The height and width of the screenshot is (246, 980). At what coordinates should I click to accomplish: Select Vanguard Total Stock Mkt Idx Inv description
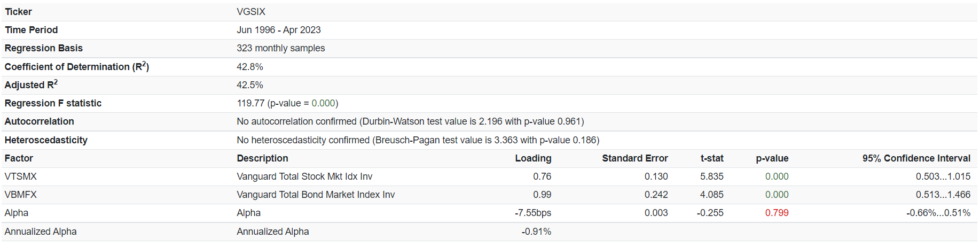click(304, 176)
